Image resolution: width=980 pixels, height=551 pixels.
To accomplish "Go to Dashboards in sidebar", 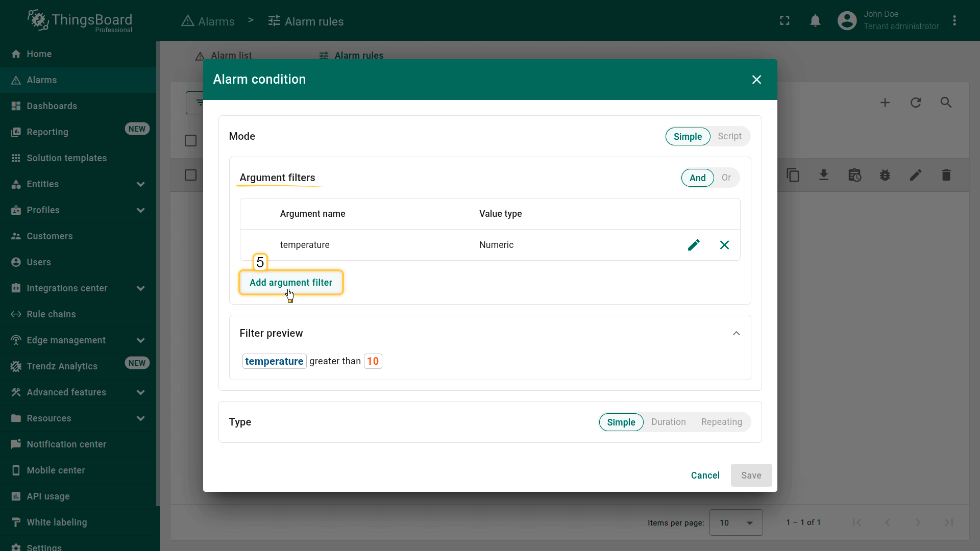I will point(52,106).
